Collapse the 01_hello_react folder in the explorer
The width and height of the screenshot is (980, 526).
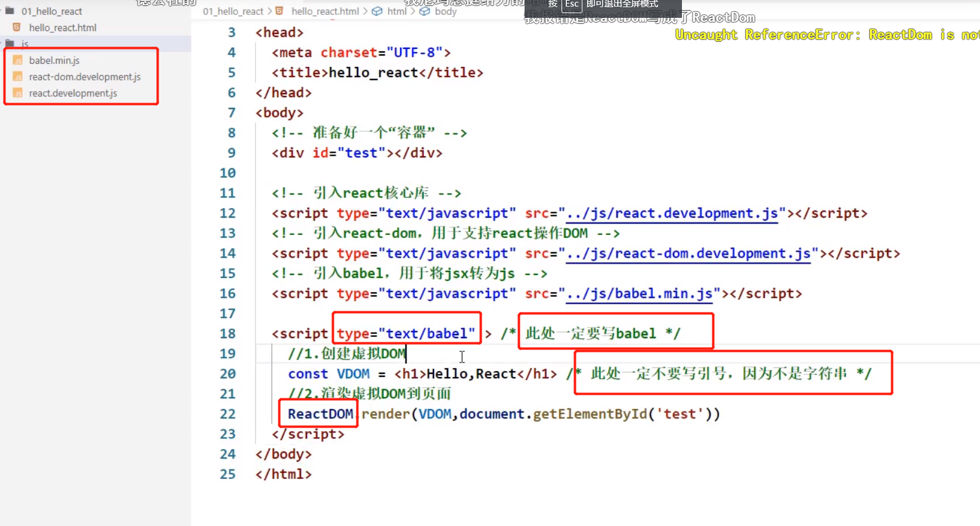pos(52,11)
